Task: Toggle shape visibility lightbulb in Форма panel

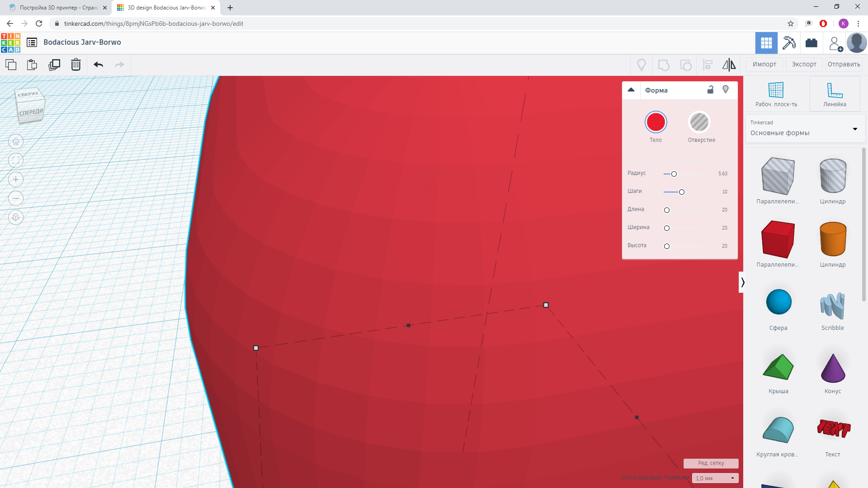Action: pyautogui.click(x=726, y=89)
